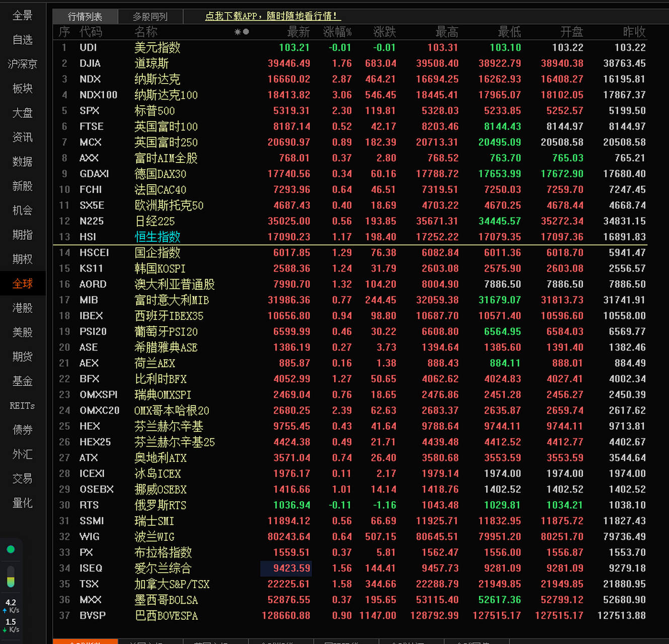This screenshot has height=644, width=669.
Task: Click the 1.5 K/s download speed indicator
Action: coord(11,625)
